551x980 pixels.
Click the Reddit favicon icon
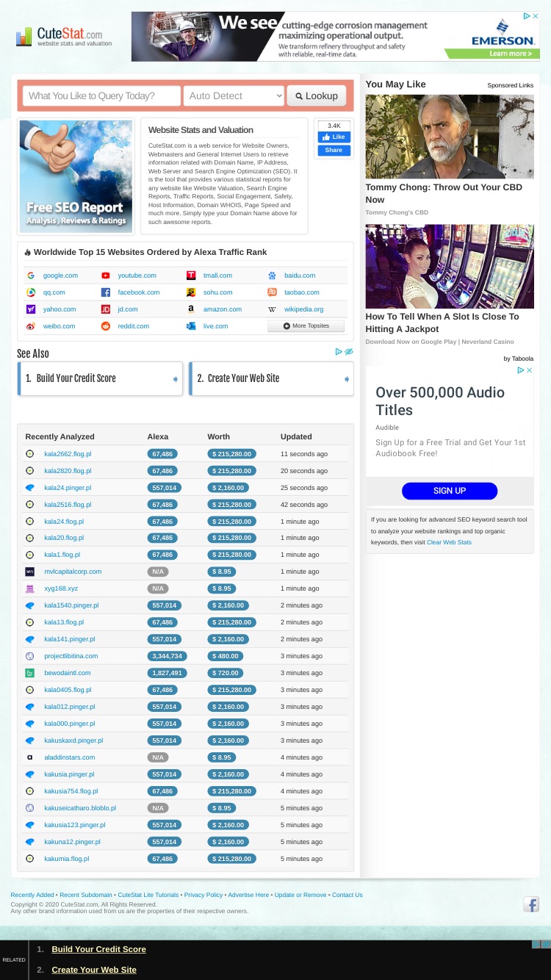[x=106, y=326]
